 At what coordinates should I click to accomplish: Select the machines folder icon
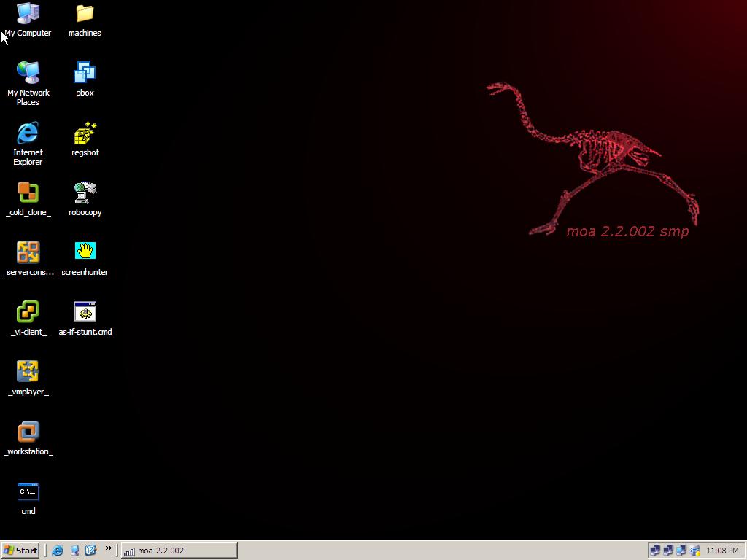[x=85, y=14]
